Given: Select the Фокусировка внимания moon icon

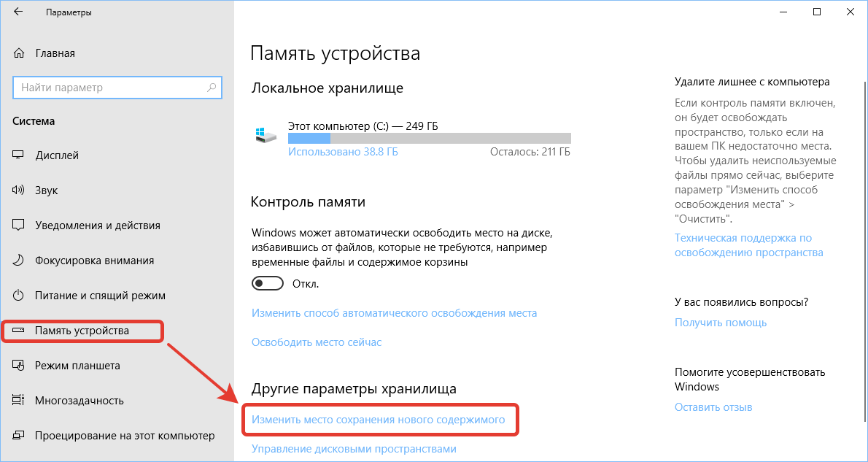Looking at the screenshot, I should point(18,261).
